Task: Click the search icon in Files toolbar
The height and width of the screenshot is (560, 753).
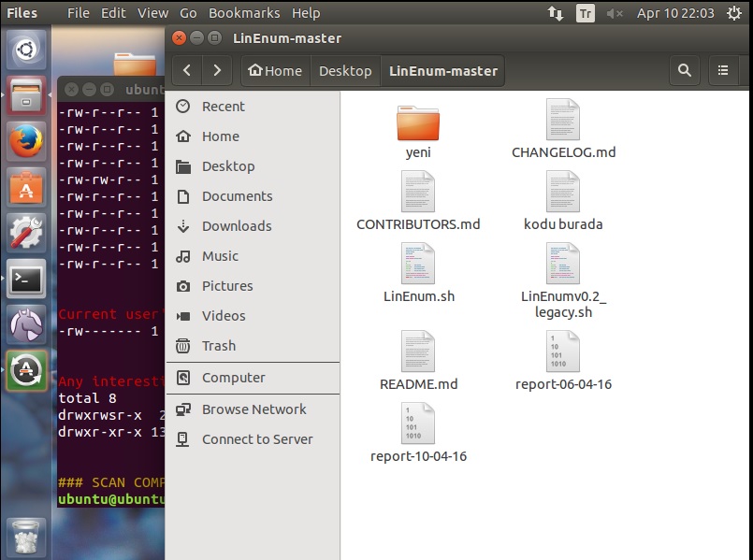Action: pos(685,70)
